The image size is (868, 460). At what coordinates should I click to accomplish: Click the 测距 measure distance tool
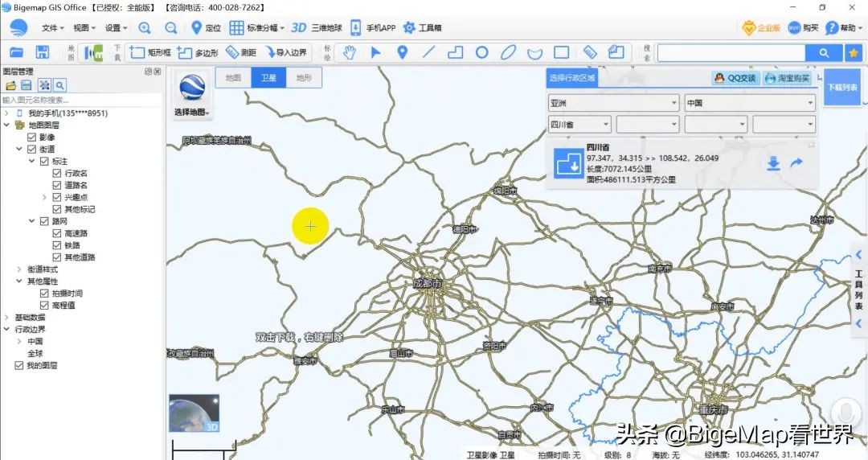(241, 52)
